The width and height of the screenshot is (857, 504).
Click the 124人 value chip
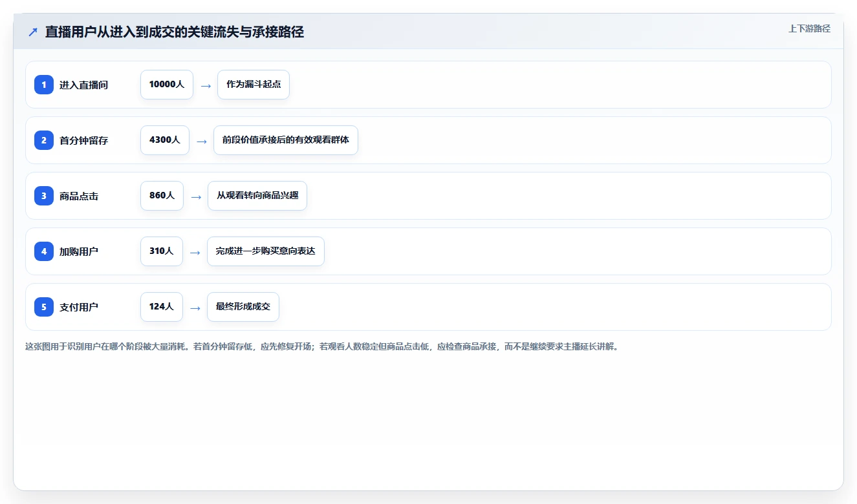pyautogui.click(x=162, y=307)
